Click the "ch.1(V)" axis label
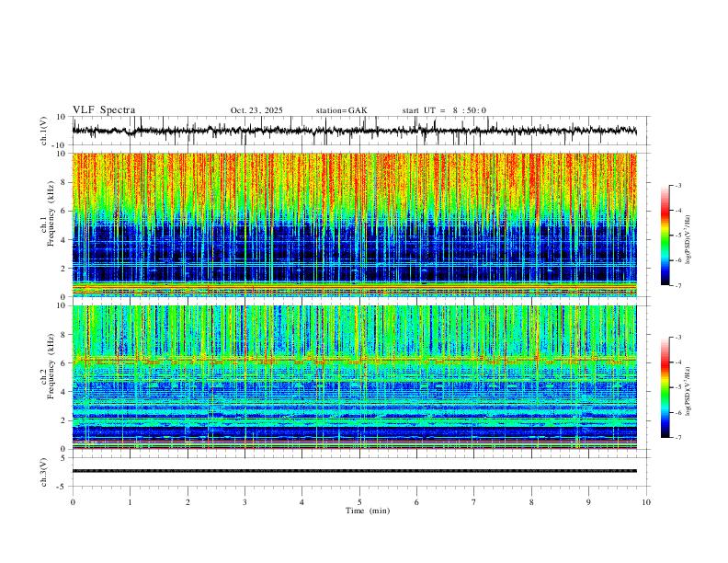 click(x=44, y=131)
